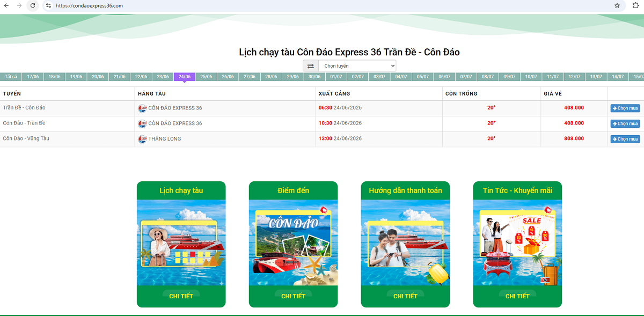The width and height of the screenshot is (644, 316).
Task: Open CHI TIẾT under Lịch chạy tàu card
Action: [x=181, y=296]
